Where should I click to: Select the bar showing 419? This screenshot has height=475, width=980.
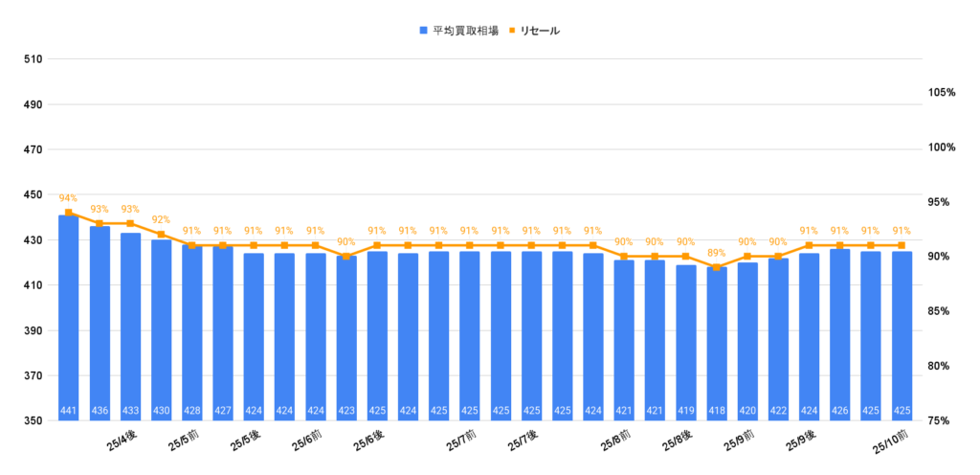[x=685, y=341]
